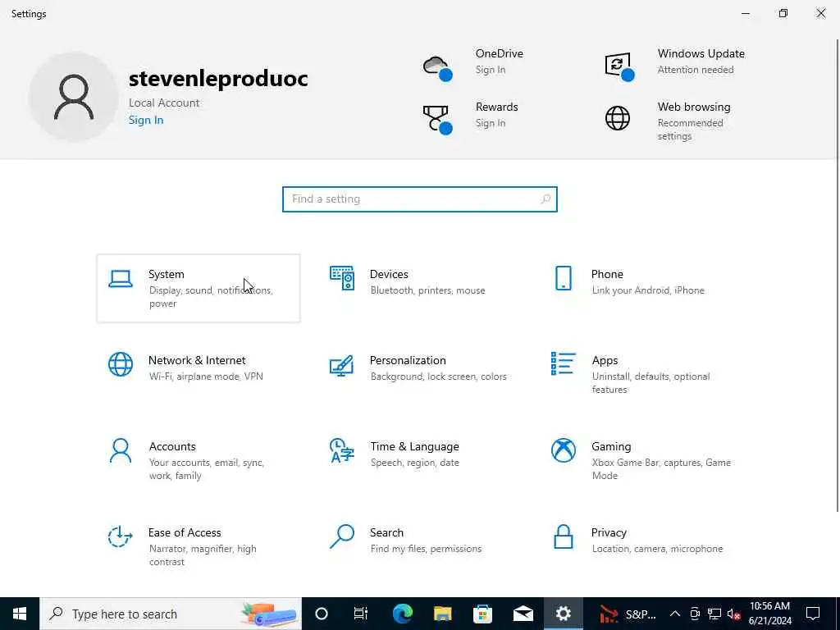Click 'Wi-Fi, airplane mode, VPN' description
Screen dimensions: 840x630
coord(206,377)
